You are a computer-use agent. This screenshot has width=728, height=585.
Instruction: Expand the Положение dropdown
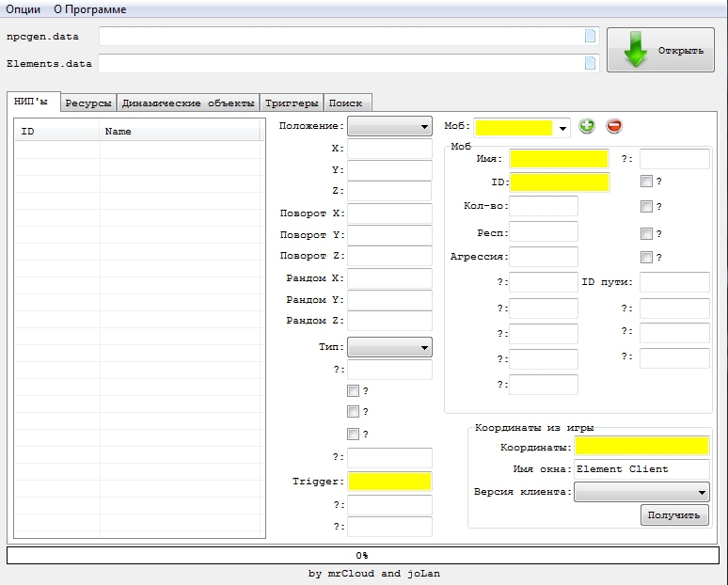(389, 126)
